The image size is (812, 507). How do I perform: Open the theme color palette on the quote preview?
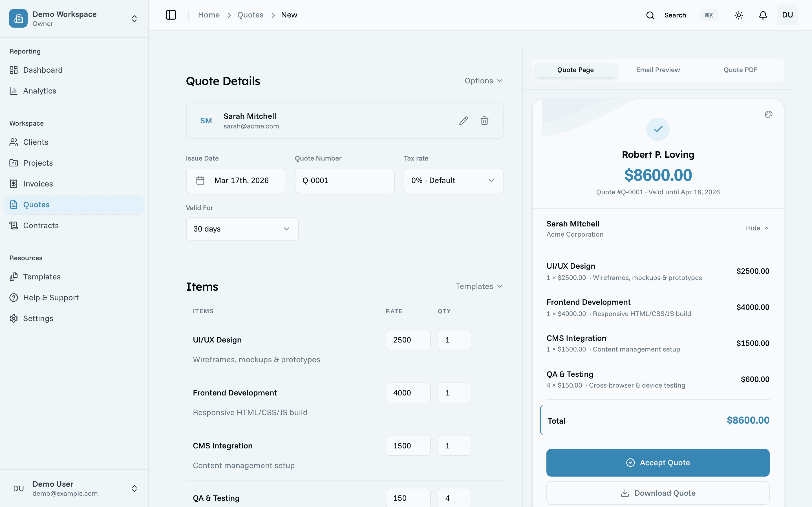[x=769, y=114]
